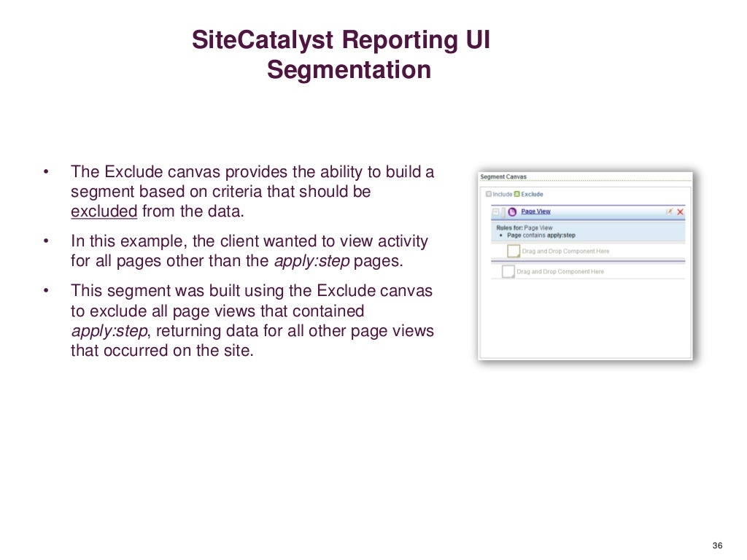Click the 'Rules for: Page View' text
Image resolution: width=747 pixels, height=560 pixels.
point(524,227)
